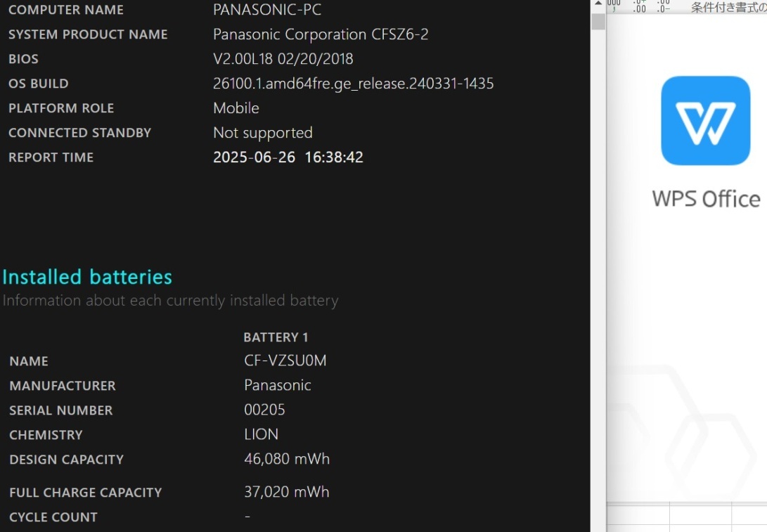Click the OS BUILD label
Image resolution: width=767 pixels, height=532 pixels.
point(38,84)
